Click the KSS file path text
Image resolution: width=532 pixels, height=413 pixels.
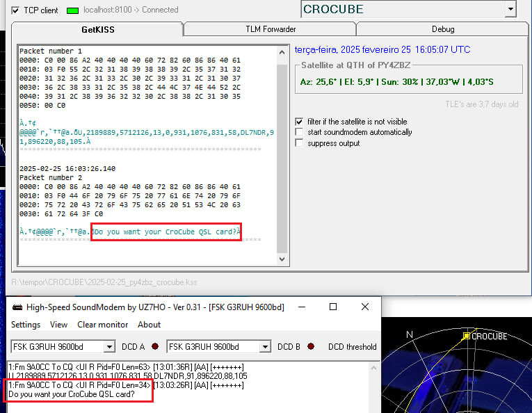coord(104,282)
